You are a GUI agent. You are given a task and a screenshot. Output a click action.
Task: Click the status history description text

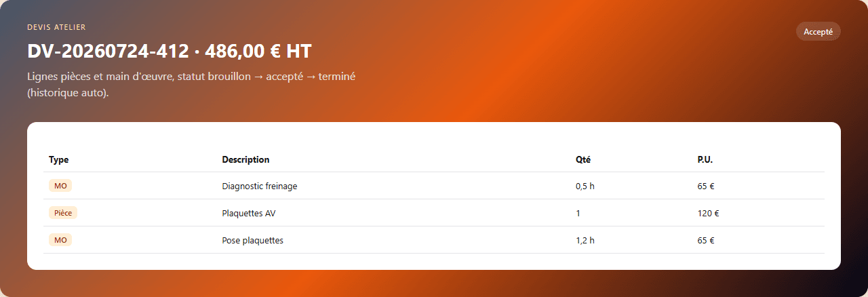point(191,85)
